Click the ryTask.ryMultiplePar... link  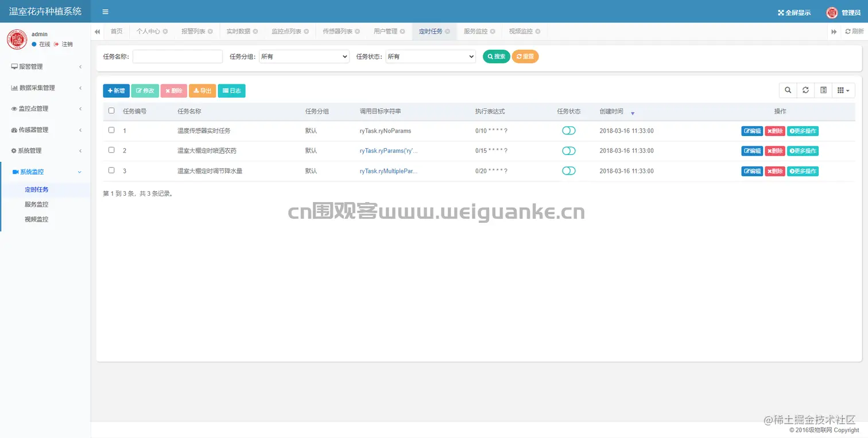[x=389, y=171]
